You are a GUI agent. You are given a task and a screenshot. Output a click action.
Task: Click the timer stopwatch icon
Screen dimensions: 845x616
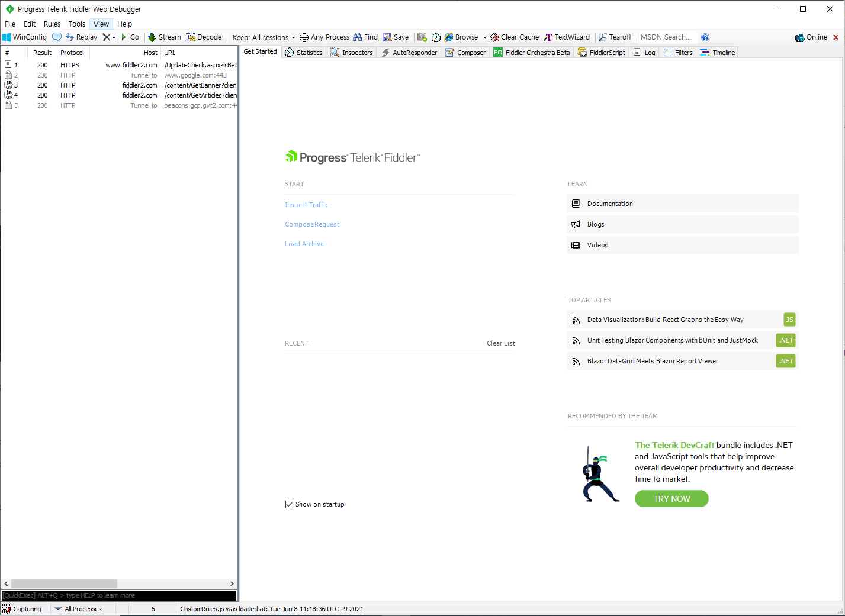click(x=436, y=37)
